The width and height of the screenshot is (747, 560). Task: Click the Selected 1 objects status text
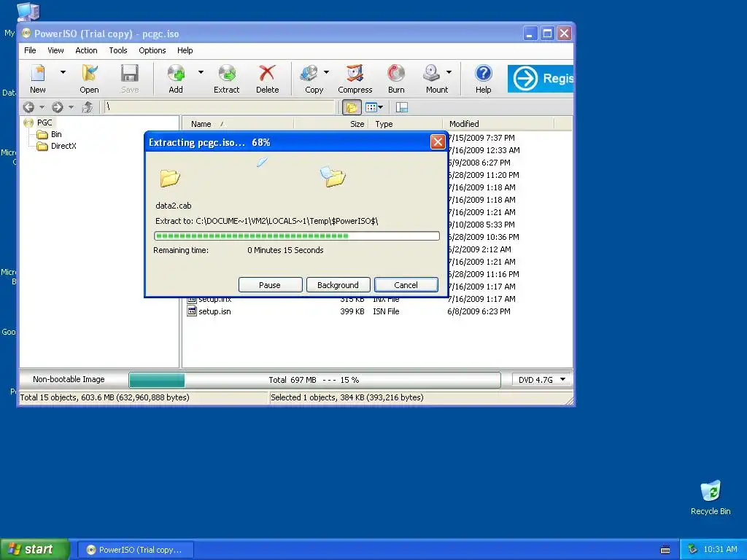click(347, 397)
